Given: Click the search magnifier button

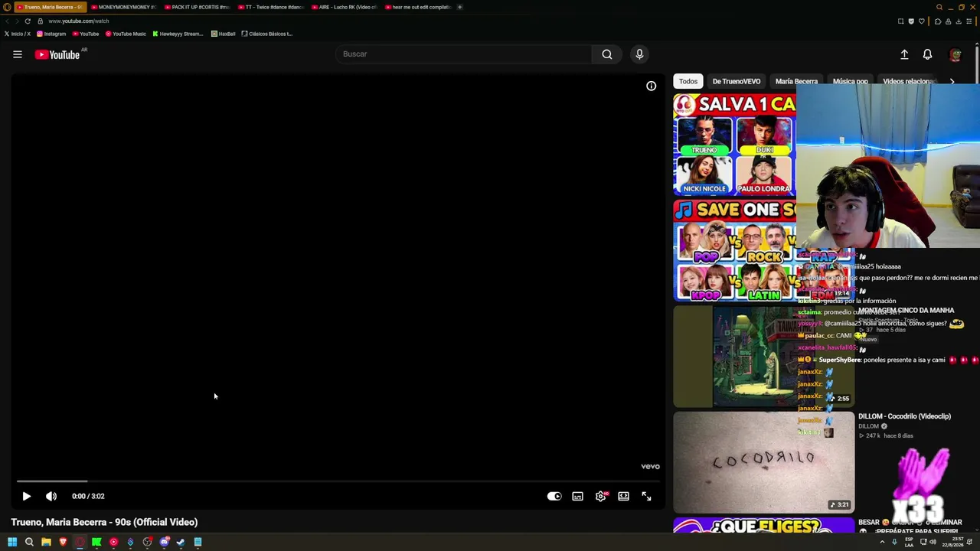Looking at the screenshot, I should 607,54.
